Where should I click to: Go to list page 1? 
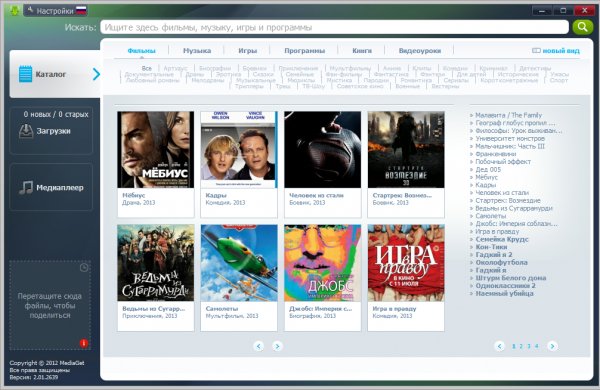click(514, 346)
